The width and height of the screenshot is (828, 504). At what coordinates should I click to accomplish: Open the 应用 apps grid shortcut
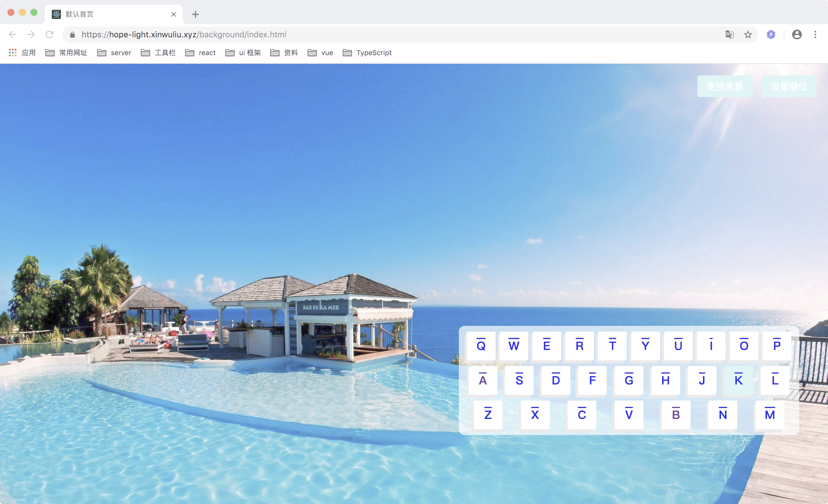[22, 53]
